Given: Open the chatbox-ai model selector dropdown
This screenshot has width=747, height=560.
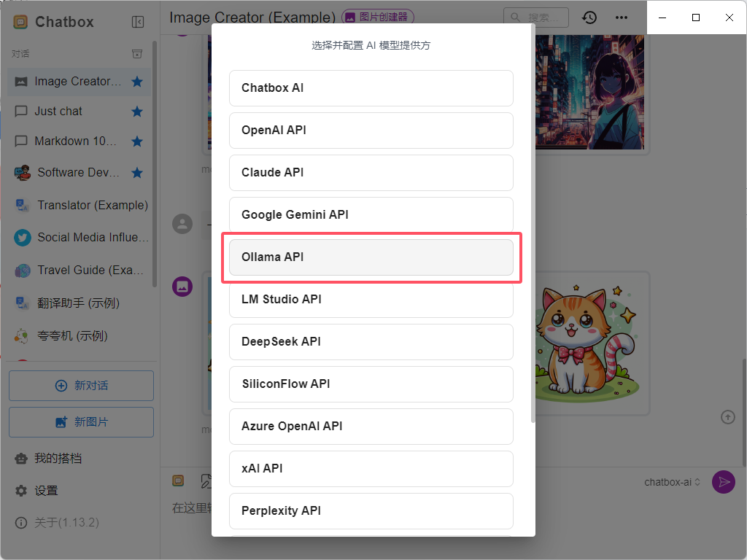Looking at the screenshot, I should point(672,483).
